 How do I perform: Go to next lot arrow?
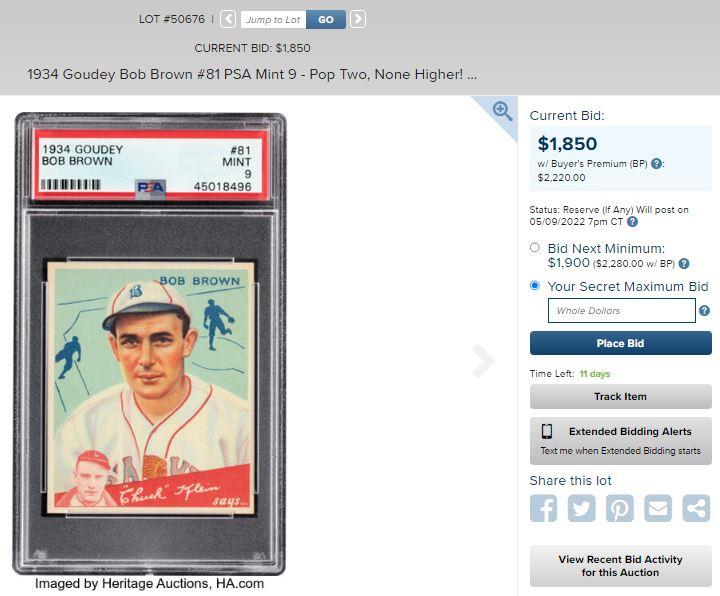[x=358, y=19]
